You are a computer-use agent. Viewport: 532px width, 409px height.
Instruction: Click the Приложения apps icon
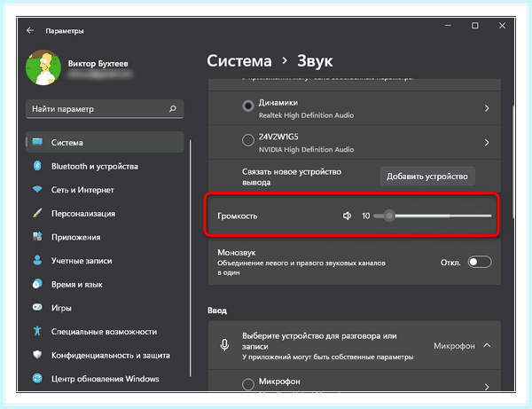point(37,236)
